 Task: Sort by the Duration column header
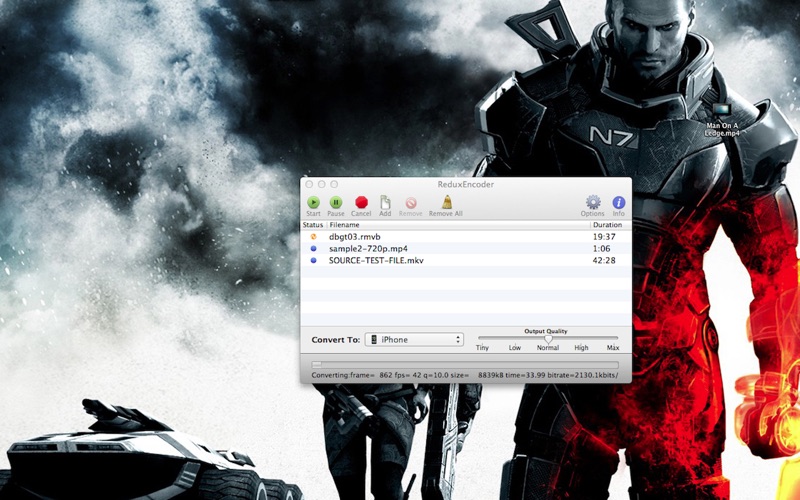pos(611,224)
